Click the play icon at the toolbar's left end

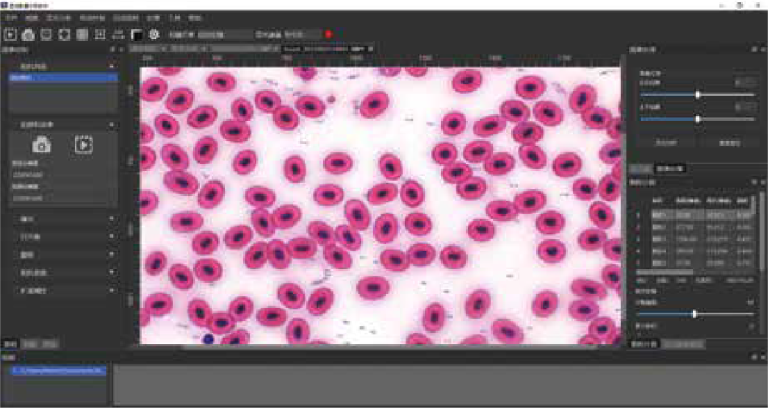(10, 34)
